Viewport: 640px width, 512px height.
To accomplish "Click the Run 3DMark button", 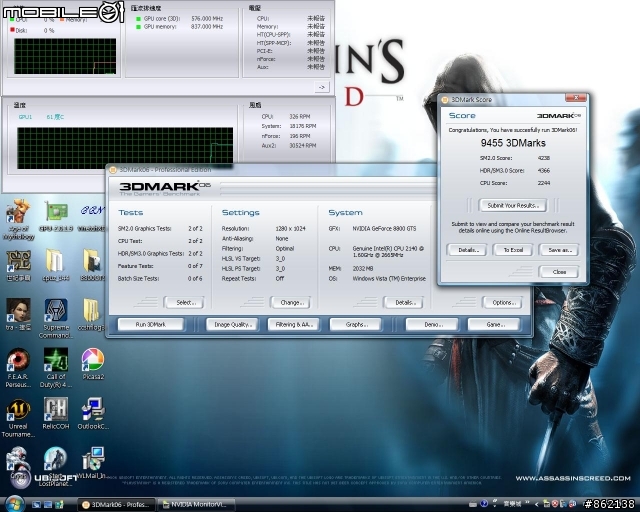I will point(151,325).
